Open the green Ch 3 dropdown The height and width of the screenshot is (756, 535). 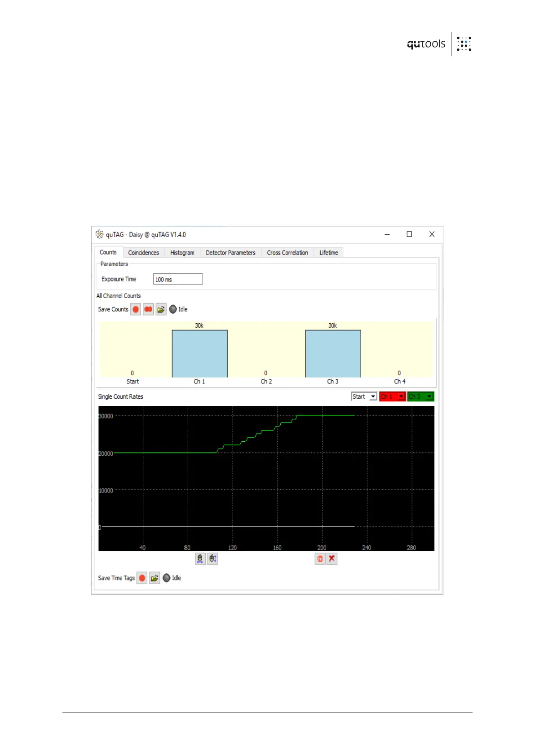[421, 396]
